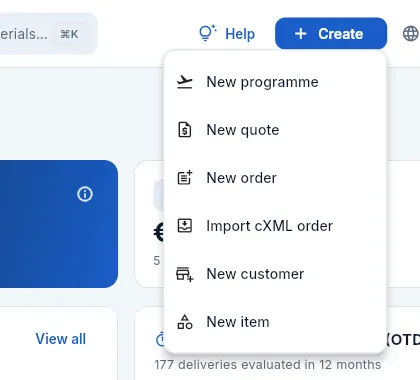The height and width of the screenshot is (380, 420).
Task: Choose New order in the Create menu
Action: [275, 178]
